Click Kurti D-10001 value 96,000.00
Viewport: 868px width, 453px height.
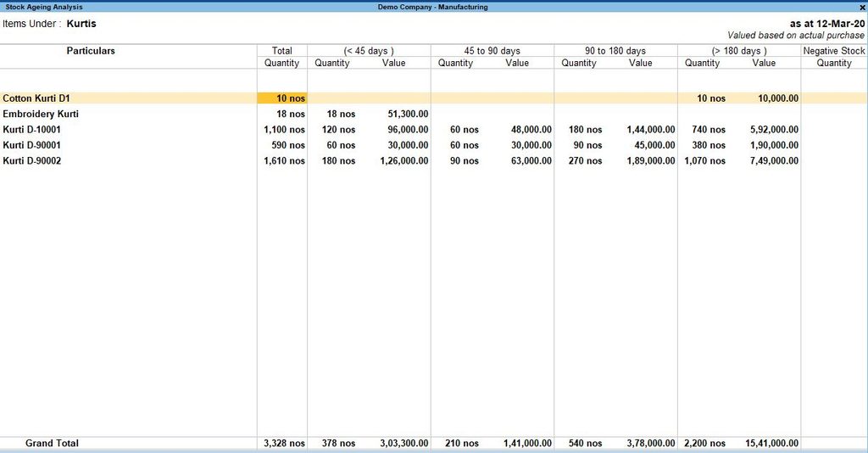pyautogui.click(x=408, y=130)
